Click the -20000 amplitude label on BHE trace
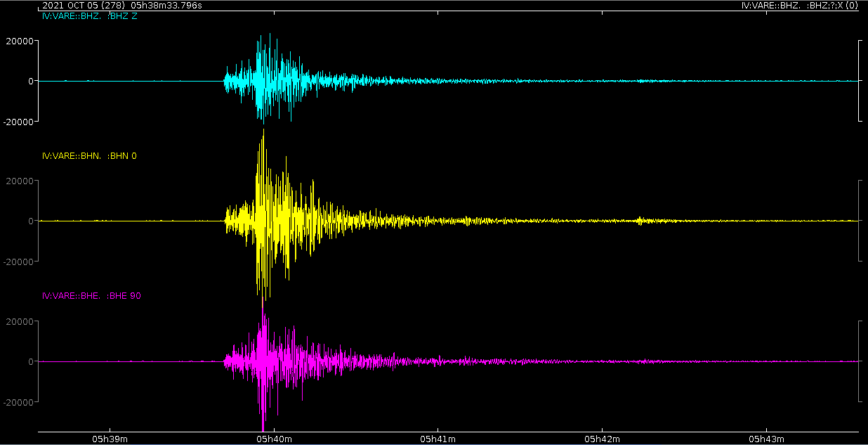Viewport: 868px width, 445px height. click(20, 401)
